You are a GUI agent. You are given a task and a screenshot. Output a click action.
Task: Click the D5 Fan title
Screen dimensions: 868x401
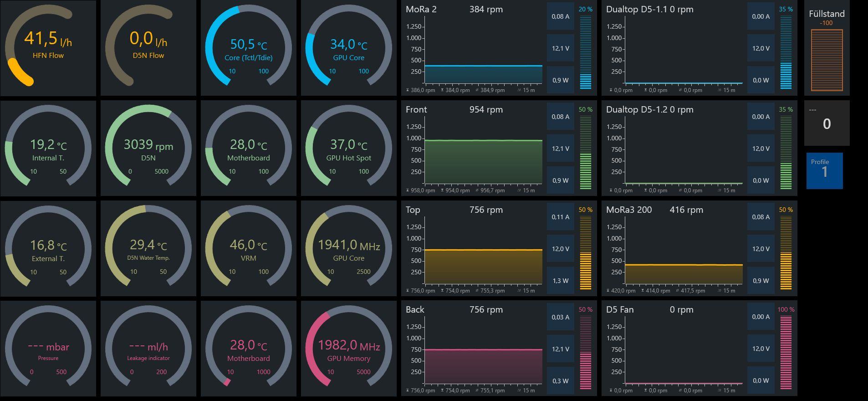point(620,310)
